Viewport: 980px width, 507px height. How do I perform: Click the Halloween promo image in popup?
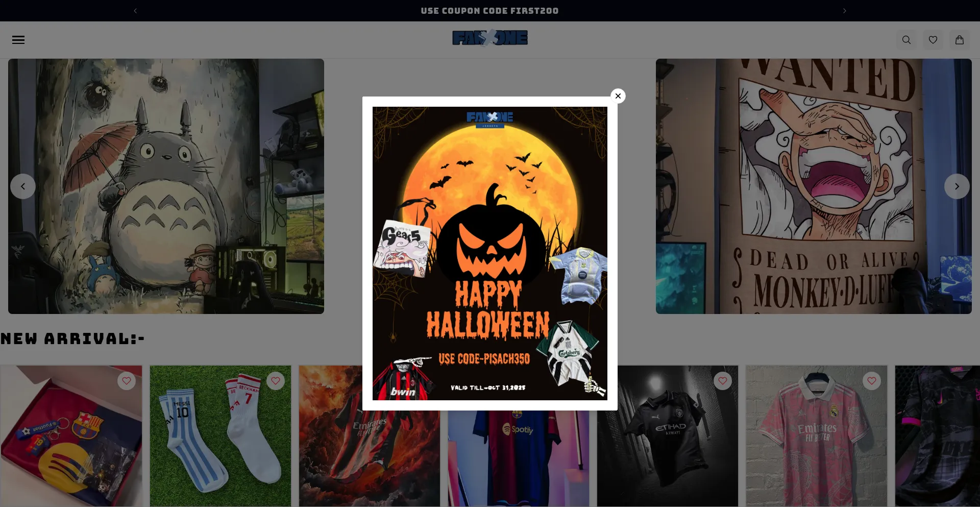[x=490, y=253]
